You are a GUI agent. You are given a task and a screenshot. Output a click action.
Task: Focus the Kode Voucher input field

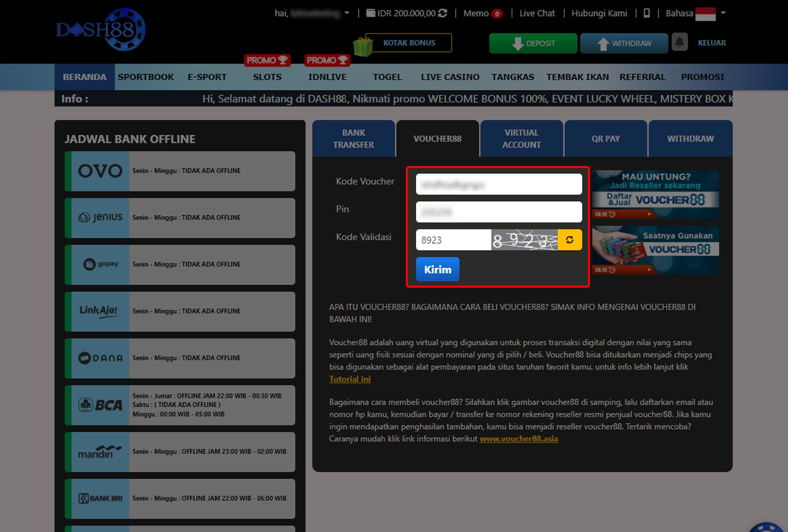point(498,185)
